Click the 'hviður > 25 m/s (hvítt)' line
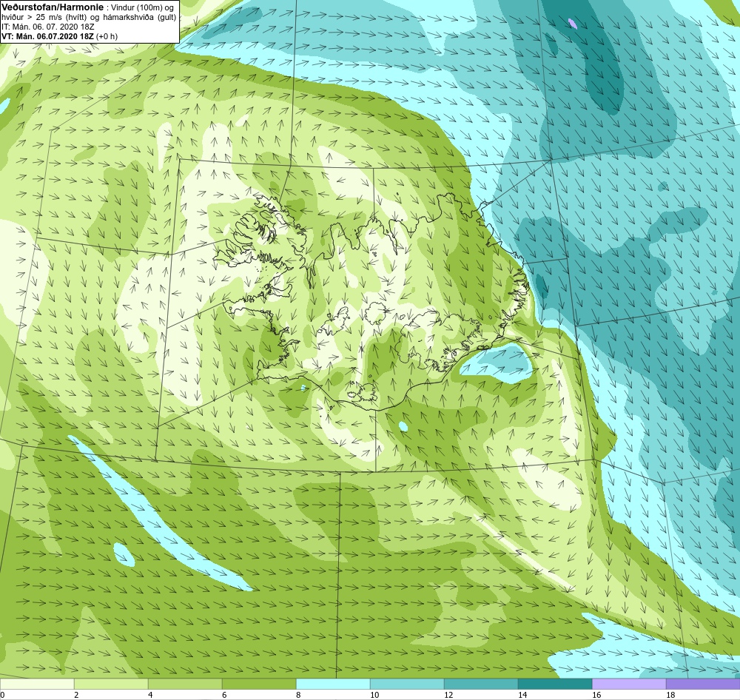Viewport: 740px width, 700px height. 44,18
